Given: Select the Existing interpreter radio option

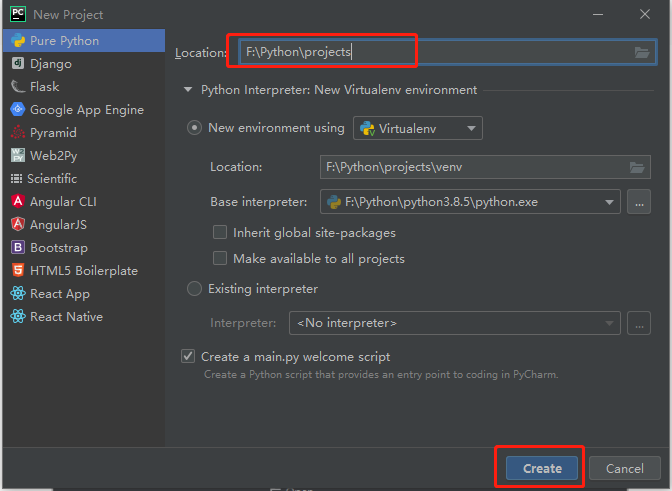Looking at the screenshot, I should pyautogui.click(x=194, y=289).
